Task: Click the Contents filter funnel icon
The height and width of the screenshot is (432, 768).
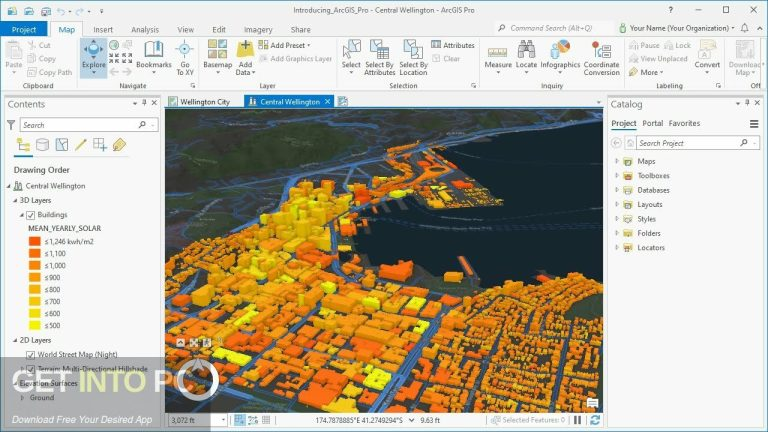Action: tap(11, 125)
